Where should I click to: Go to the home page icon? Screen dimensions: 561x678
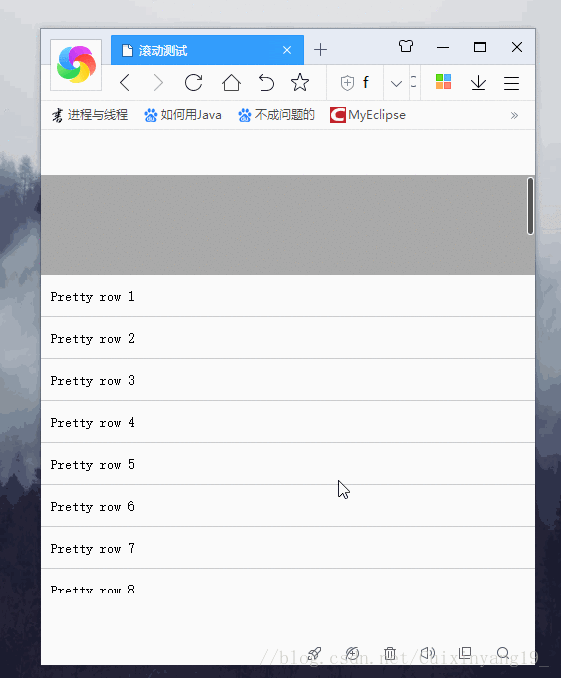231,82
